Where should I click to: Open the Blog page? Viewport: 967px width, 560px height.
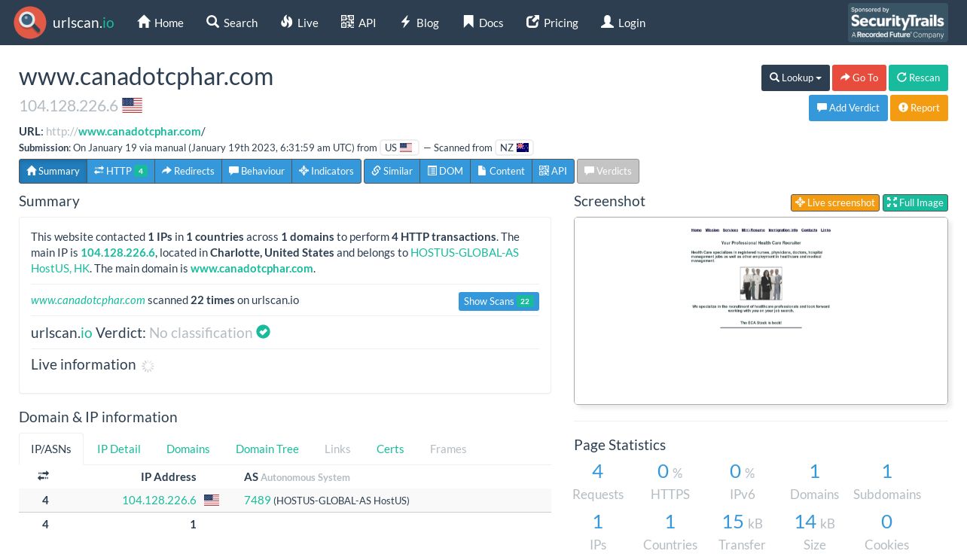[x=419, y=23]
